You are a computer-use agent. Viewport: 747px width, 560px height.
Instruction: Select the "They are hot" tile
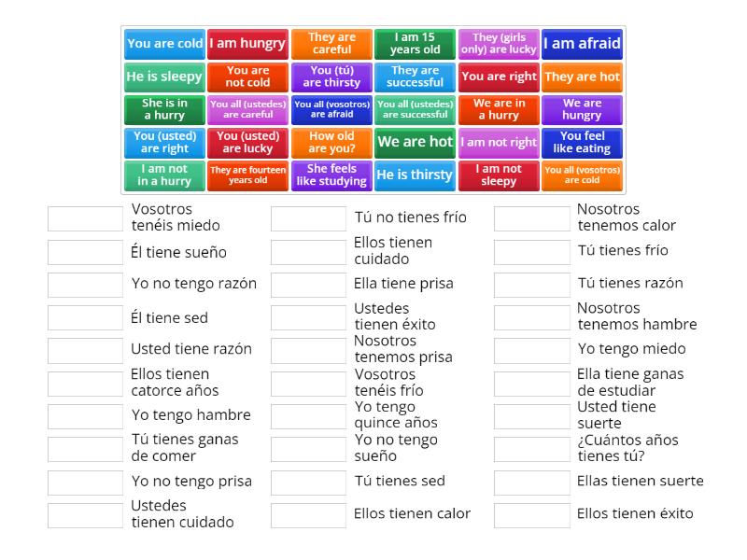(582, 77)
